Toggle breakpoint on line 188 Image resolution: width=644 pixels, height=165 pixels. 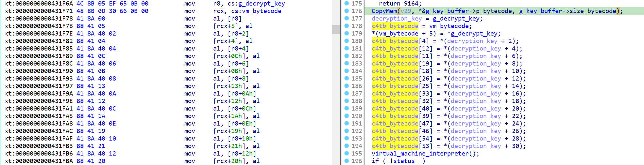click(347, 101)
